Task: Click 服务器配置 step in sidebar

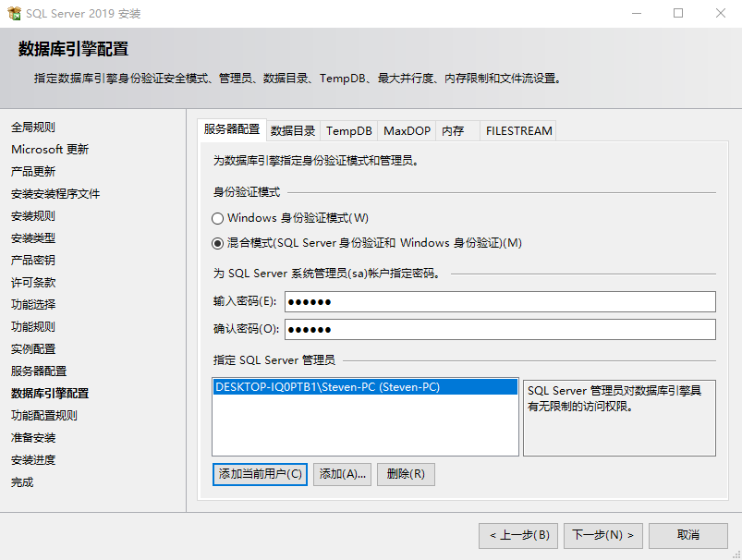Action: tap(39, 371)
